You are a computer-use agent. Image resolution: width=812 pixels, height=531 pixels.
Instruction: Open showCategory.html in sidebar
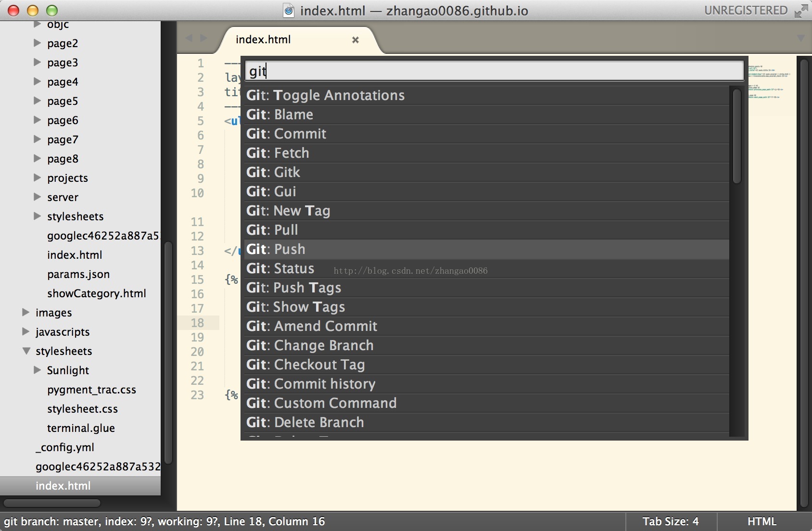point(96,293)
